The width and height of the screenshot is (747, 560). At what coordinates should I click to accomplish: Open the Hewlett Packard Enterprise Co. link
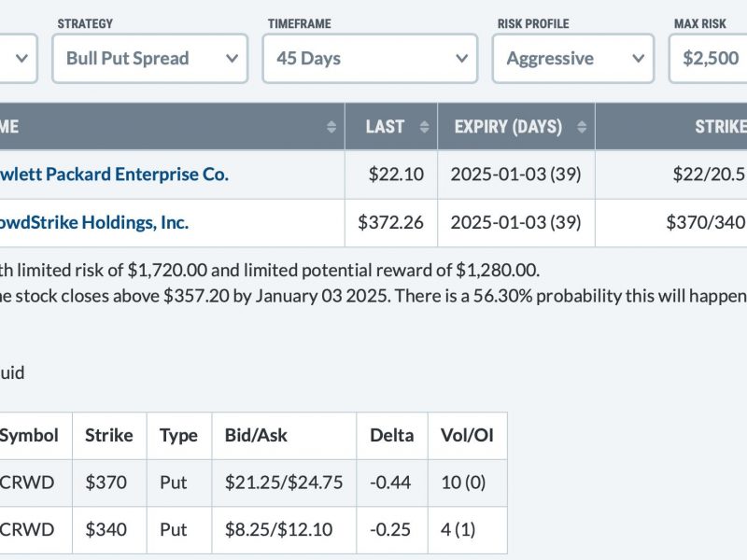pyautogui.click(x=114, y=175)
